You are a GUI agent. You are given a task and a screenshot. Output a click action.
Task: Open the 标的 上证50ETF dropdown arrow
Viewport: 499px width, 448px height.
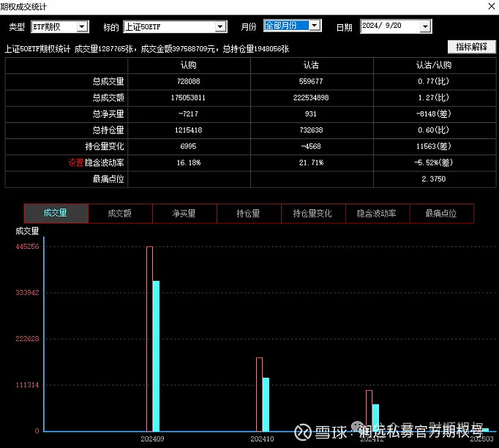click(x=220, y=27)
